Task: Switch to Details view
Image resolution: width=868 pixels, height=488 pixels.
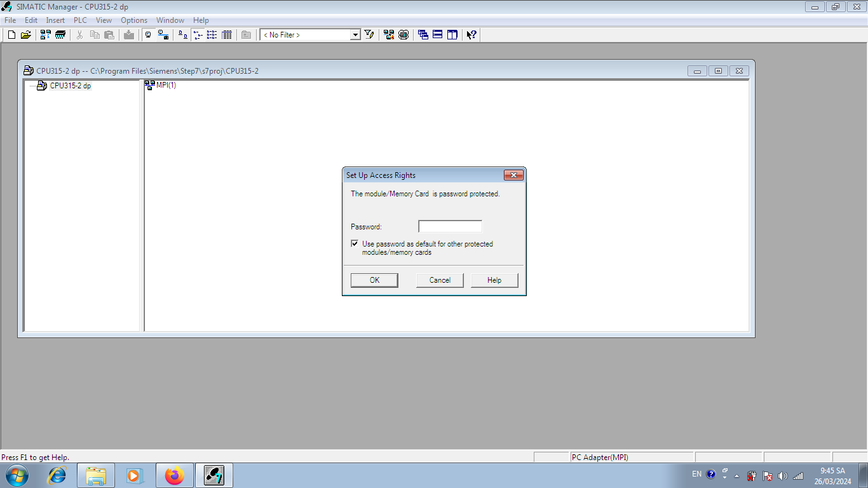Action: point(227,35)
